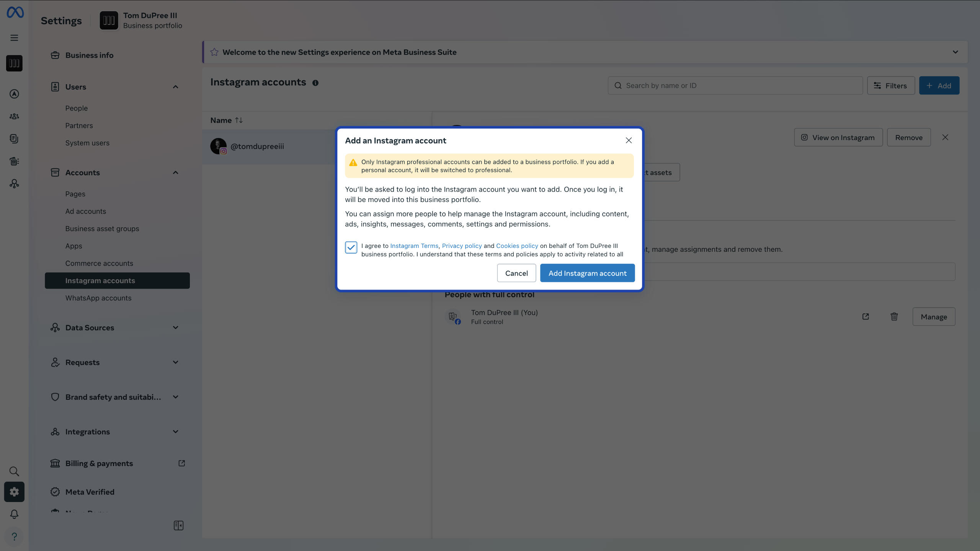Click the info icon next to Instagram accounts

[x=315, y=83]
